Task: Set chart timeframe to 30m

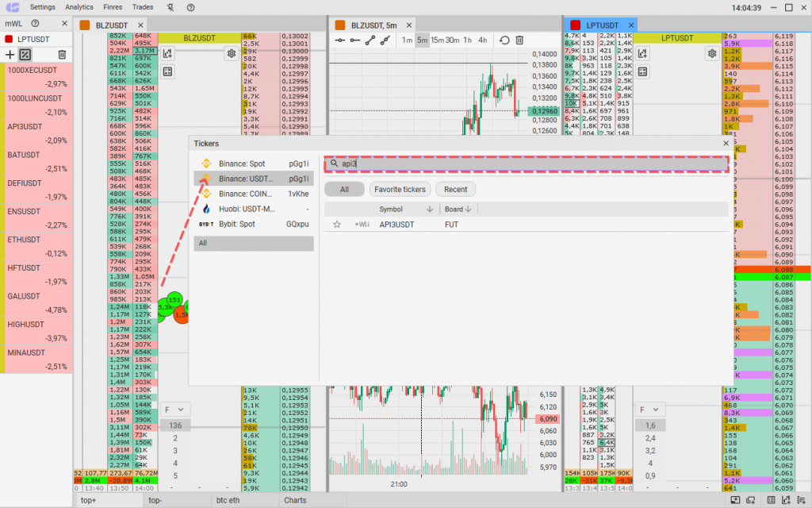Action: [x=453, y=40]
